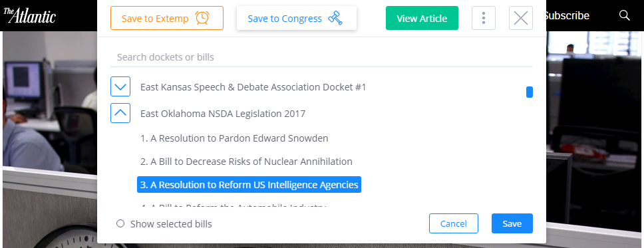Image resolution: width=644 pixels, height=248 pixels.
Task: Open the article with View Article
Action: click(x=422, y=18)
